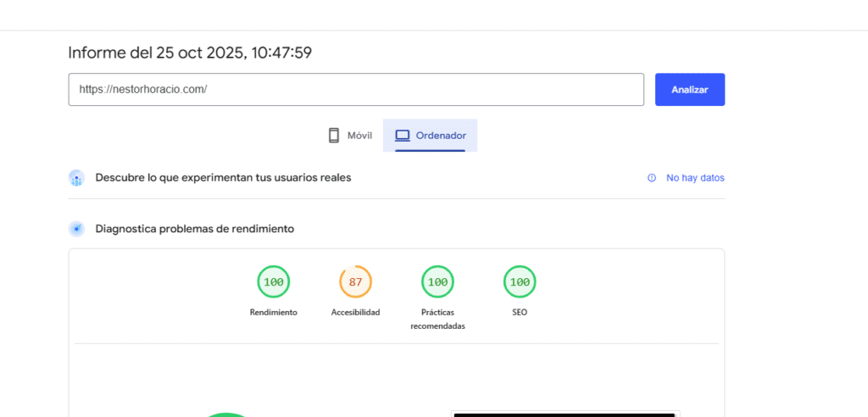868x417 pixels.
Task: Click the 'SEO' label under the gauge
Action: pyautogui.click(x=520, y=313)
